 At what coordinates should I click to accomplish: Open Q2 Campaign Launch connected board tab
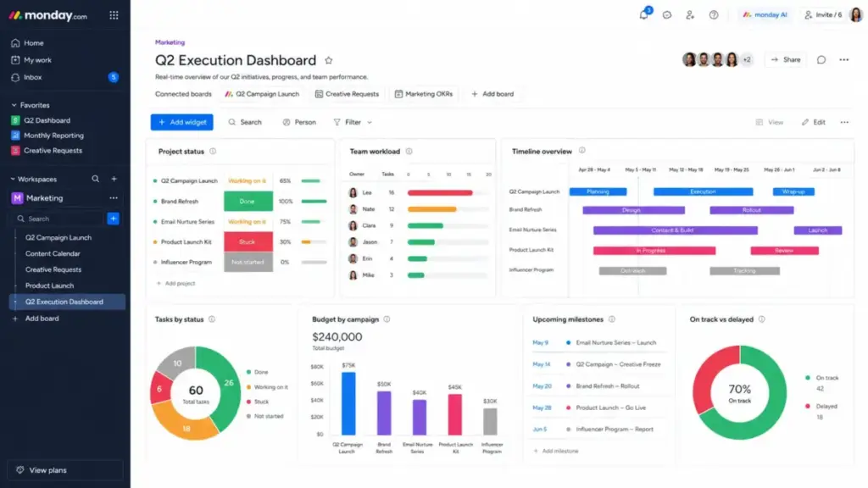[262, 94]
